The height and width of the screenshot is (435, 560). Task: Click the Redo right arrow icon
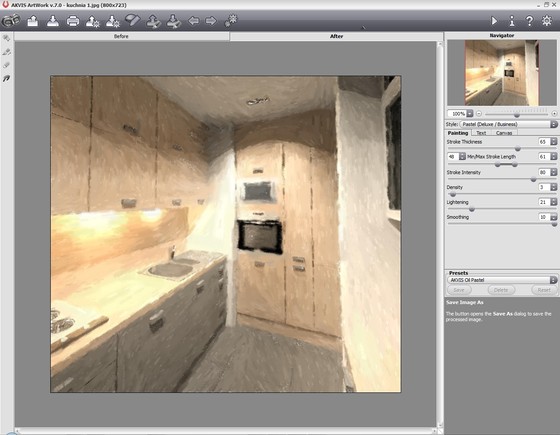pos(211,21)
